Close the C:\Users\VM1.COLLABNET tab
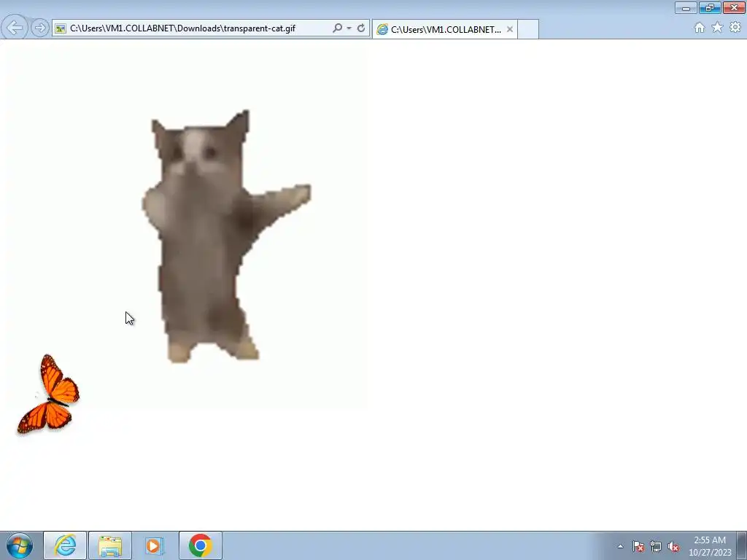This screenshot has width=747, height=560. 510,29
